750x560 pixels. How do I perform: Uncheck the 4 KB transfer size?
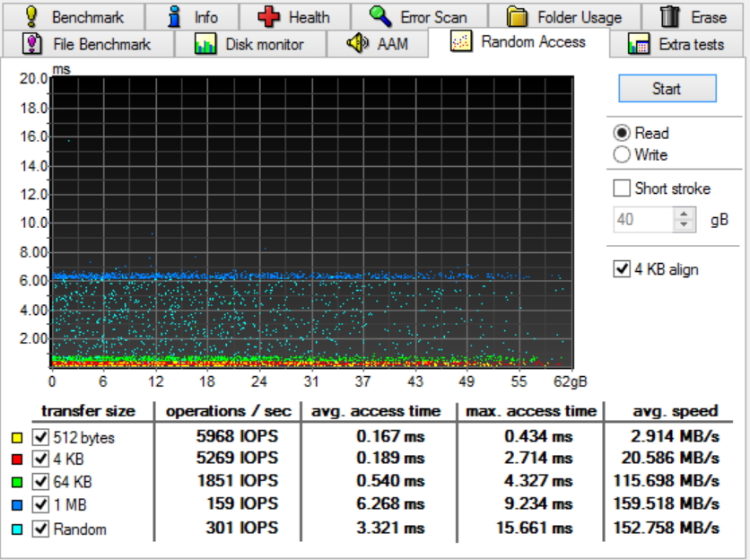point(40,459)
